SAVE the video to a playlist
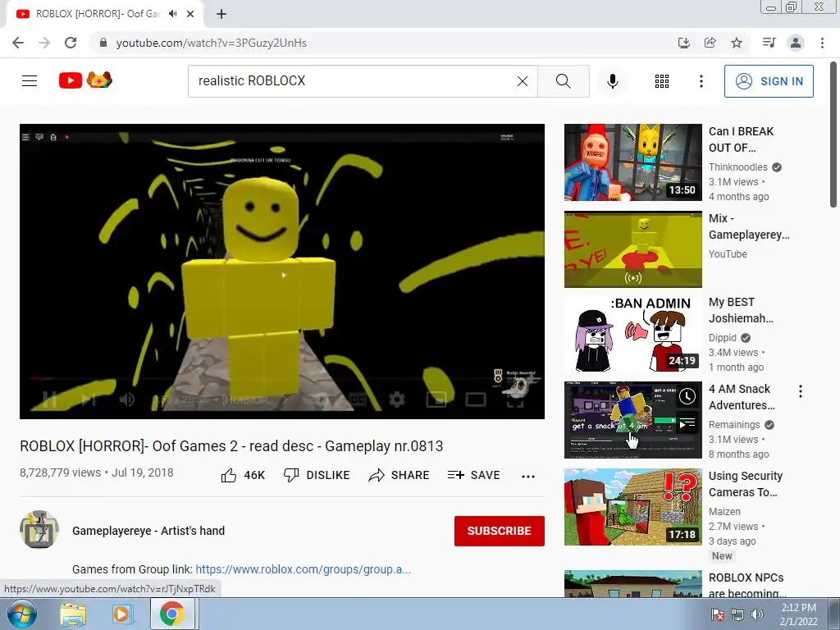Image resolution: width=840 pixels, height=630 pixels. (x=473, y=475)
